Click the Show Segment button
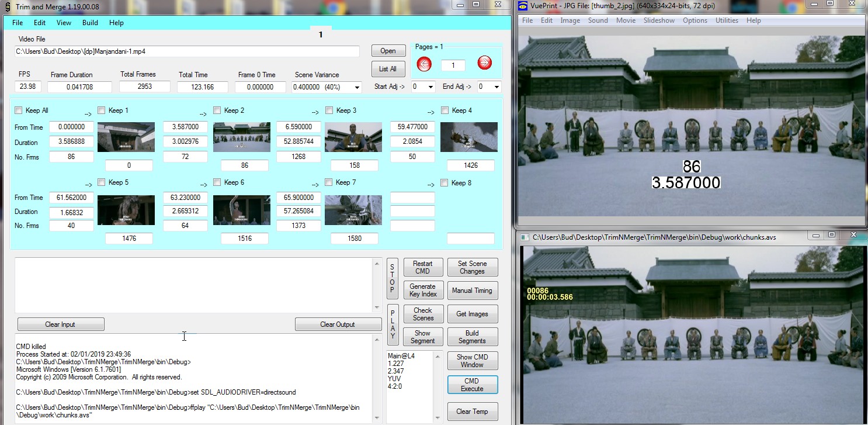The height and width of the screenshot is (425, 868). pyautogui.click(x=423, y=337)
